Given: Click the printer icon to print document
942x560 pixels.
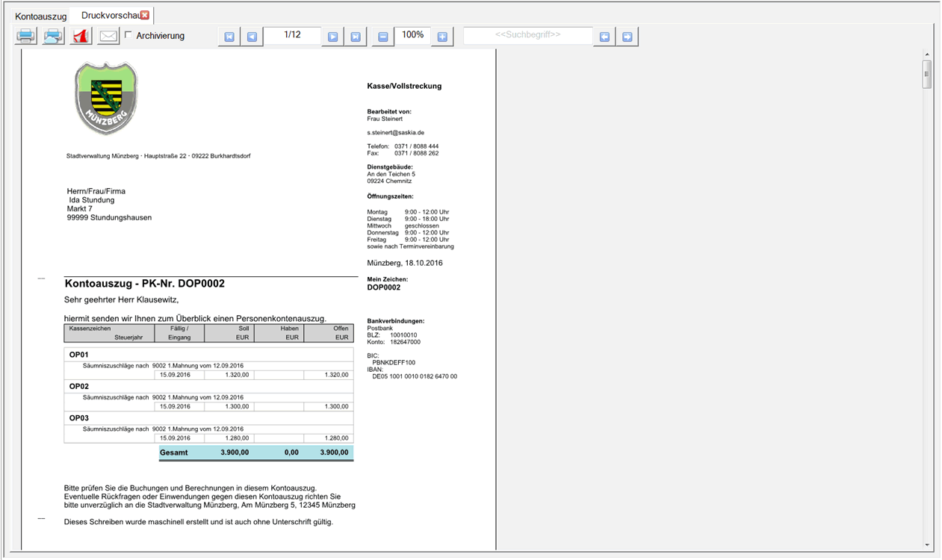Looking at the screenshot, I should tap(26, 36).
